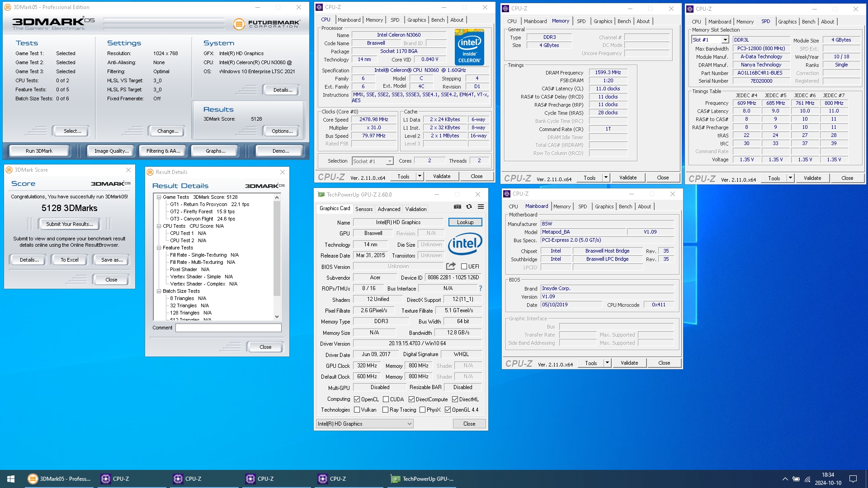Open the Socket #1 selection dropdown
Image resolution: width=868 pixels, height=488 pixels.
pos(373,161)
